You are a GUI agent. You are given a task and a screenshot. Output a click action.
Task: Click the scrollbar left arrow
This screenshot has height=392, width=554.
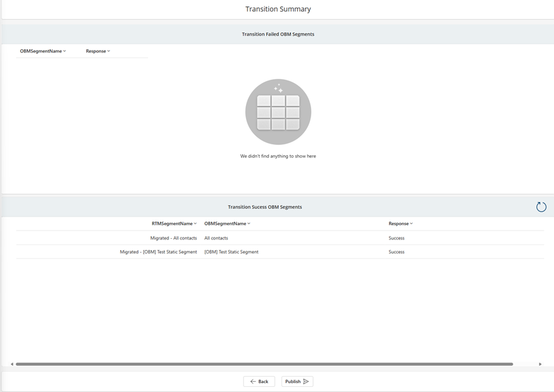(x=12, y=364)
